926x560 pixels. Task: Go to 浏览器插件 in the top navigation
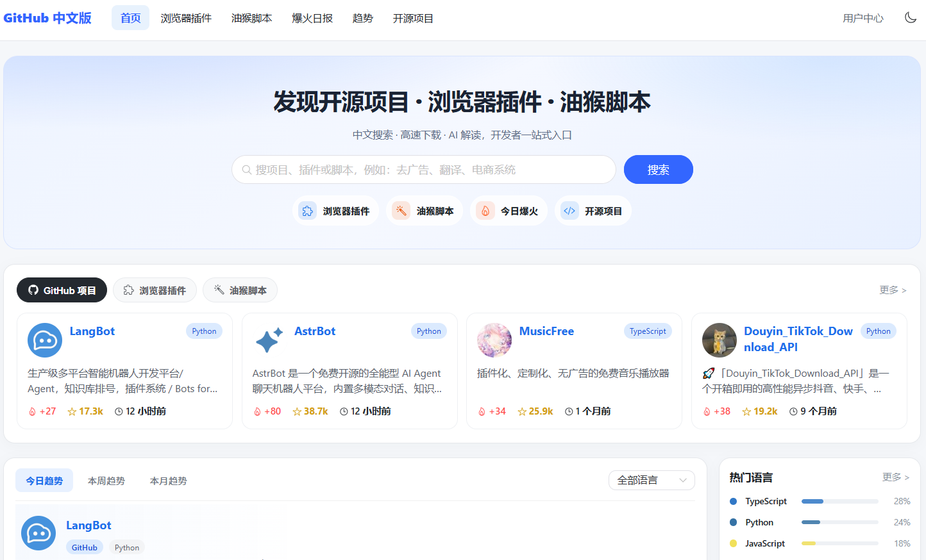tap(186, 18)
